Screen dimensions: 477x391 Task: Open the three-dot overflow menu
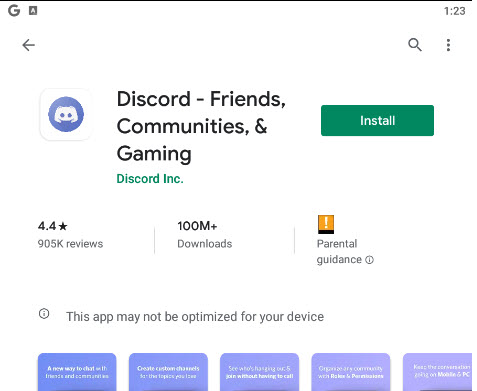tap(448, 45)
